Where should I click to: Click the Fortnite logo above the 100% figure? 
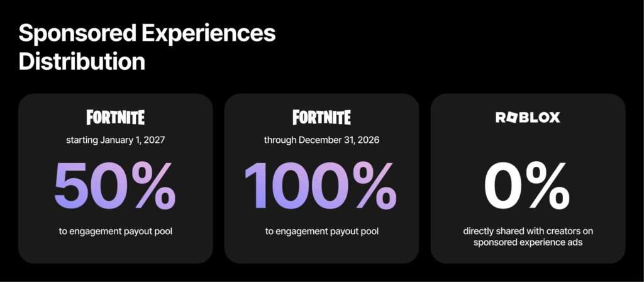321,117
